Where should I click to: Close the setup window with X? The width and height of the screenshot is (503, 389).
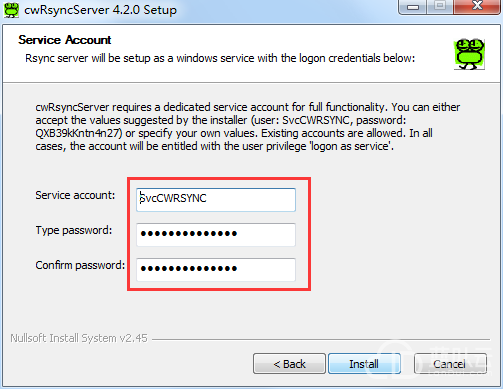click(x=477, y=7)
